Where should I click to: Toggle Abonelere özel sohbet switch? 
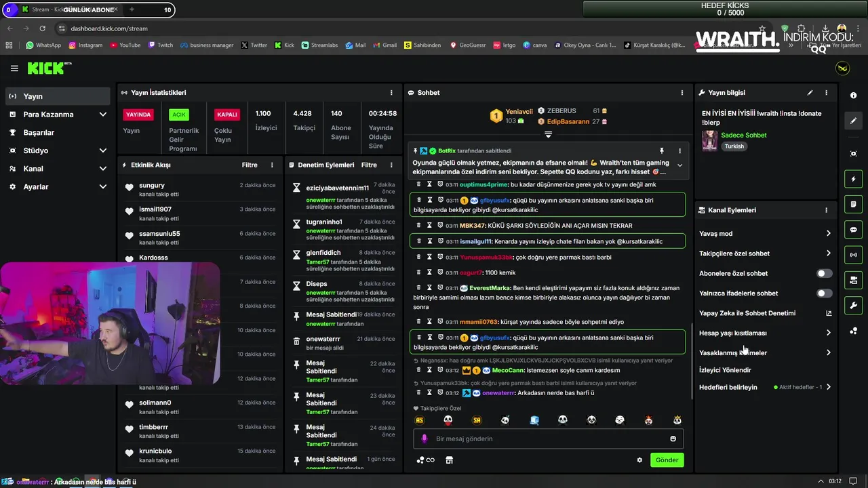pos(824,274)
